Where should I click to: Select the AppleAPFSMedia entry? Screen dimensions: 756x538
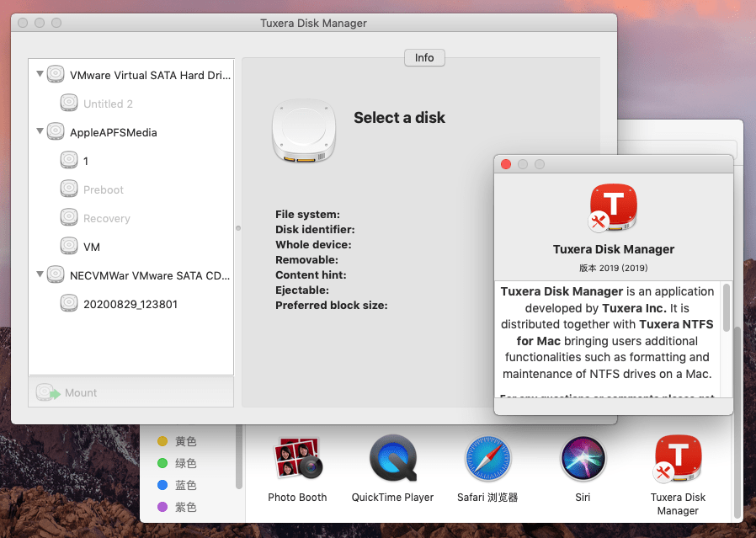coord(114,132)
